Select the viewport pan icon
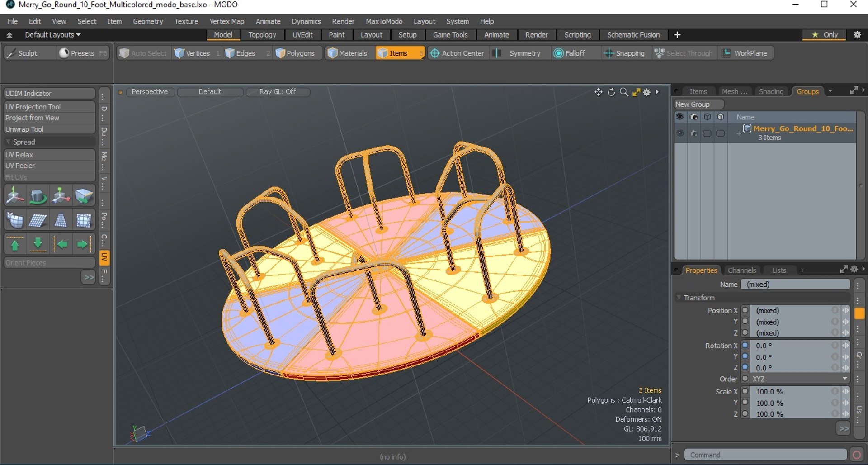 [x=598, y=92]
